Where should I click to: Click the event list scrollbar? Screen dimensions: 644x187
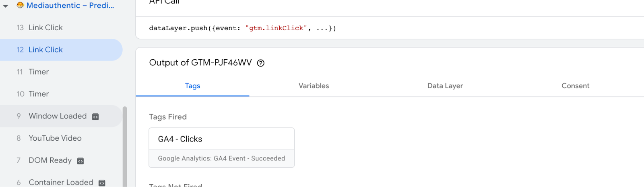tap(125, 145)
